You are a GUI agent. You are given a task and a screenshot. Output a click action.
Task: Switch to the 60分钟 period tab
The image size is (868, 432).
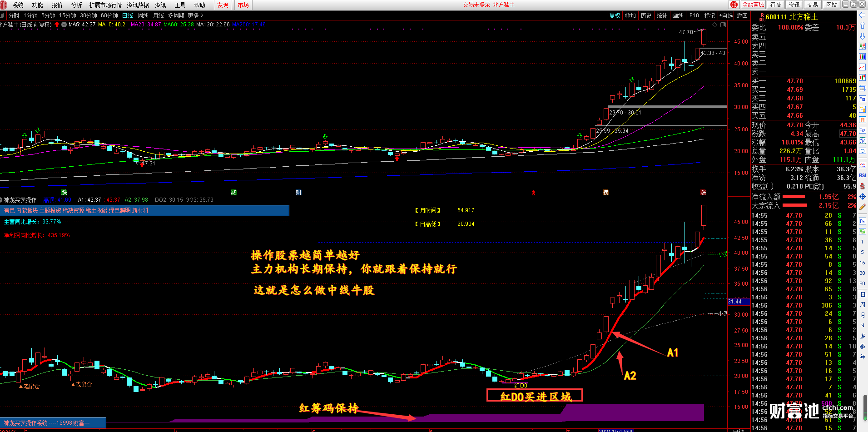(109, 15)
